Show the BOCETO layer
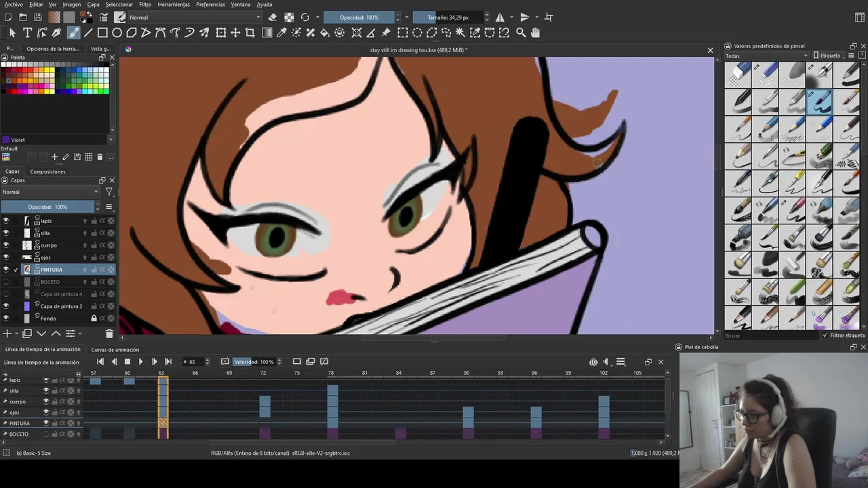This screenshot has height=488, width=868. point(5,282)
